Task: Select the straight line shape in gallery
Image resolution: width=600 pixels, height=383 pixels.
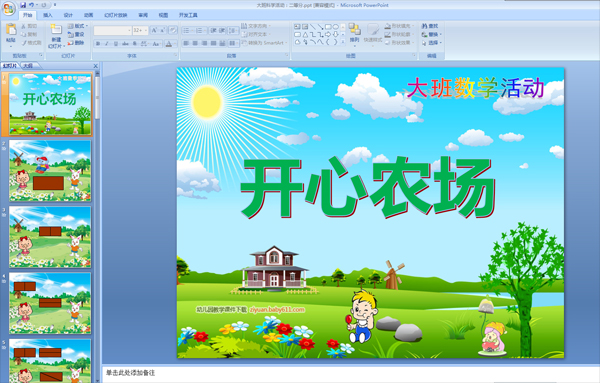Action: [x=312, y=27]
